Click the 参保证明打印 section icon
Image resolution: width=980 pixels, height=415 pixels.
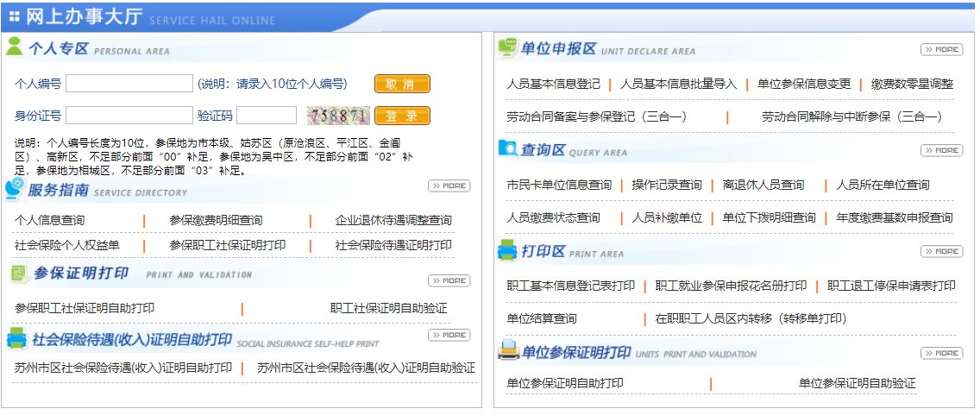pos(20,274)
